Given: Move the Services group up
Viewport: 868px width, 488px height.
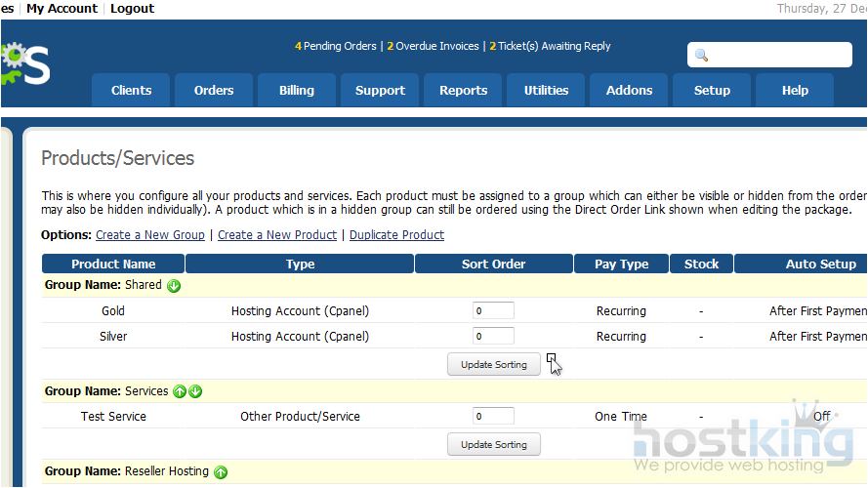Looking at the screenshot, I should pos(180,391).
